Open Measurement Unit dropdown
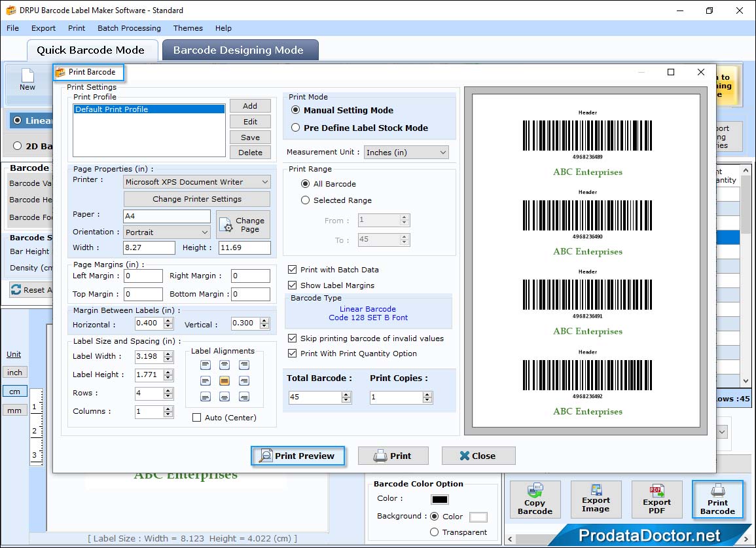 point(406,153)
